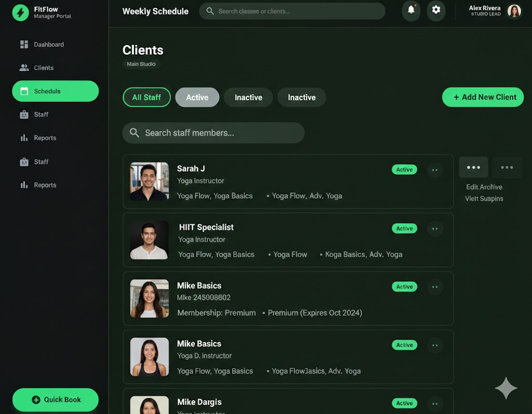Open options menu on HIIT Specialist row
The width and height of the screenshot is (532, 414).
(x=435, y=229)
